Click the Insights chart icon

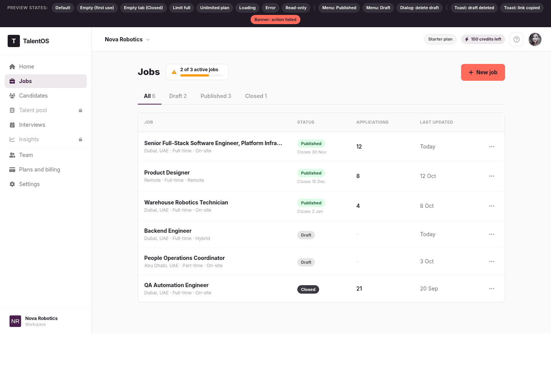(12, 139)
